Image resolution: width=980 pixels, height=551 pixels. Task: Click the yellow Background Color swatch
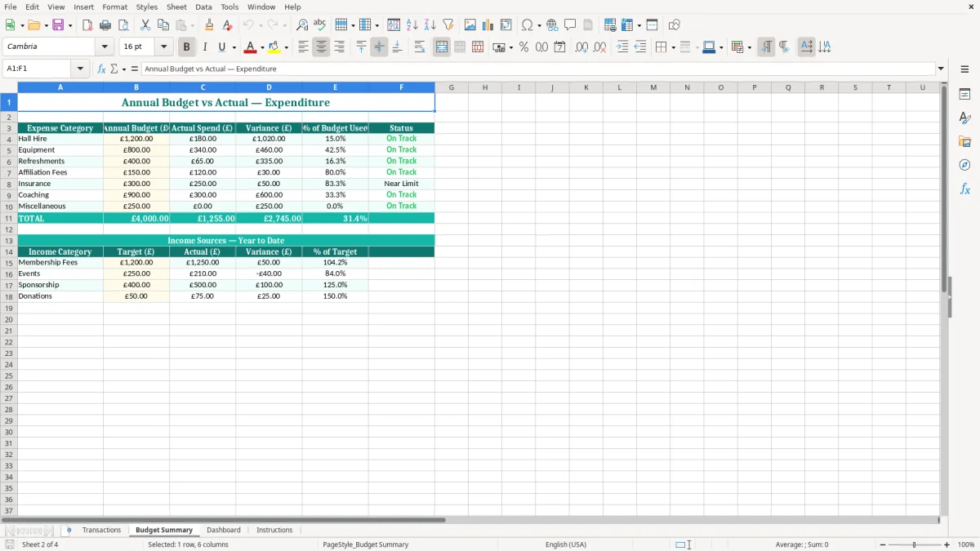click(274, 47)
